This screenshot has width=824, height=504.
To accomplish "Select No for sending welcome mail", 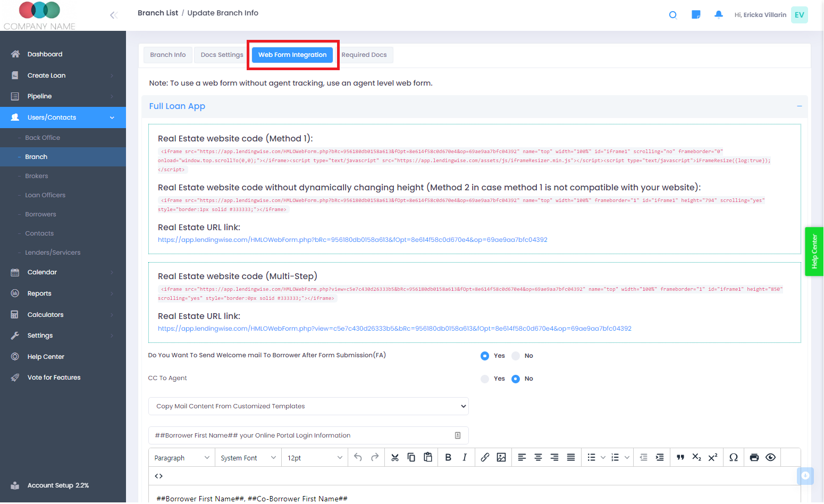I will coord(516,356).
